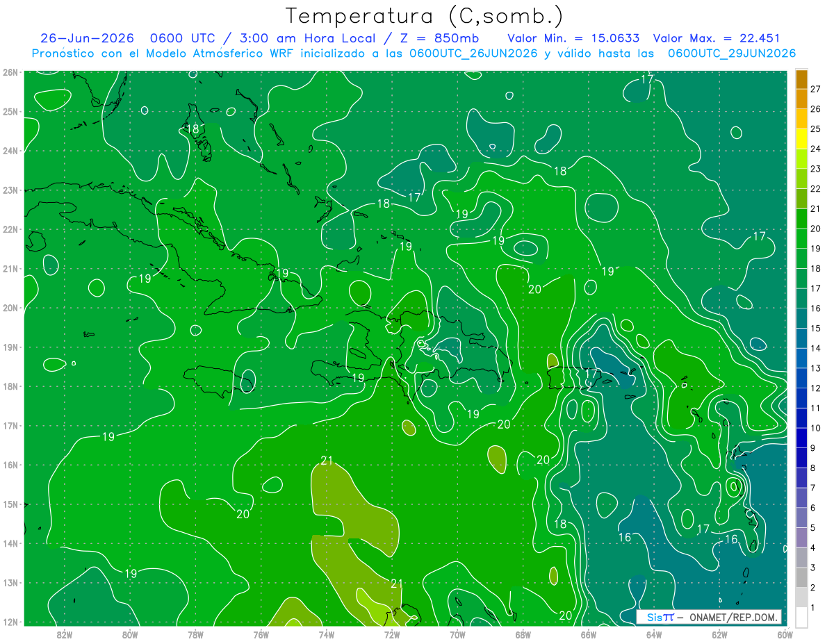Select the 78W longitude axis label
This screenshot has width=834, height=644.
coord(195,634)
